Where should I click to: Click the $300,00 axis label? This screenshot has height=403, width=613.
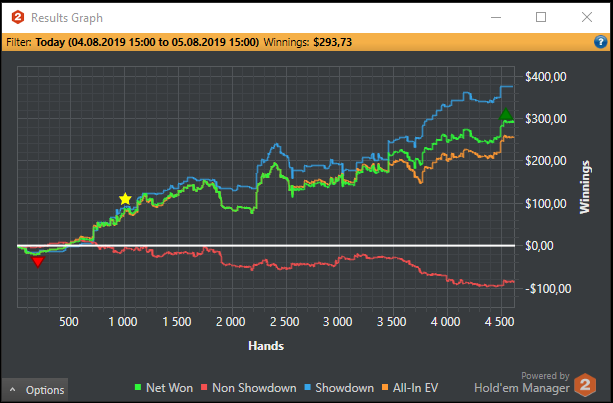[x=546, y=119]
